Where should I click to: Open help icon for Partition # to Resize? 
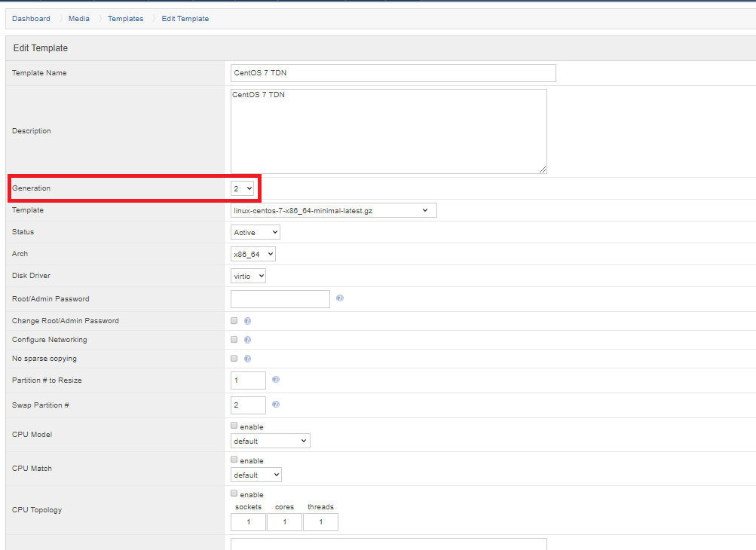click(x=276, y=380)
